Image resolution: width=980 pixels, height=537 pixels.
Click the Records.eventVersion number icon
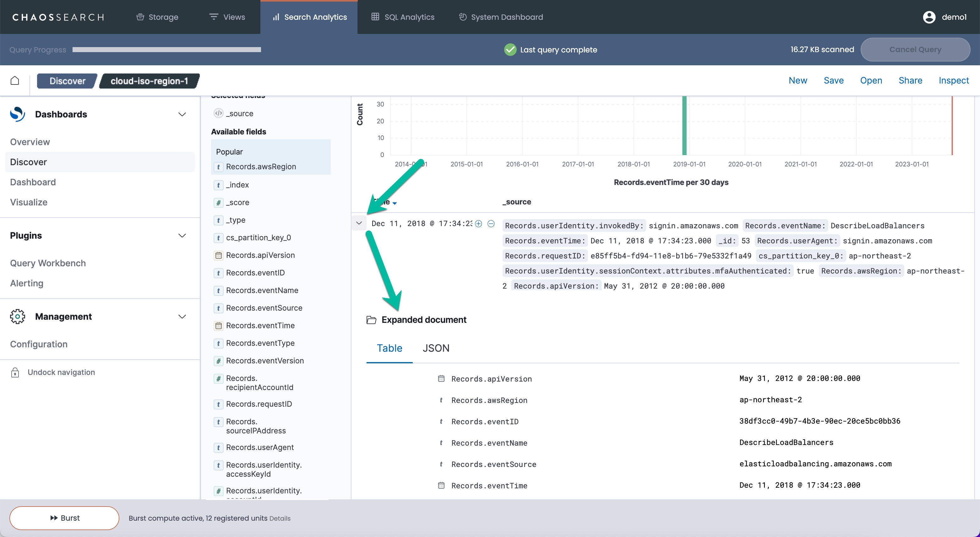pyautogui.click(x=218, y=361)
